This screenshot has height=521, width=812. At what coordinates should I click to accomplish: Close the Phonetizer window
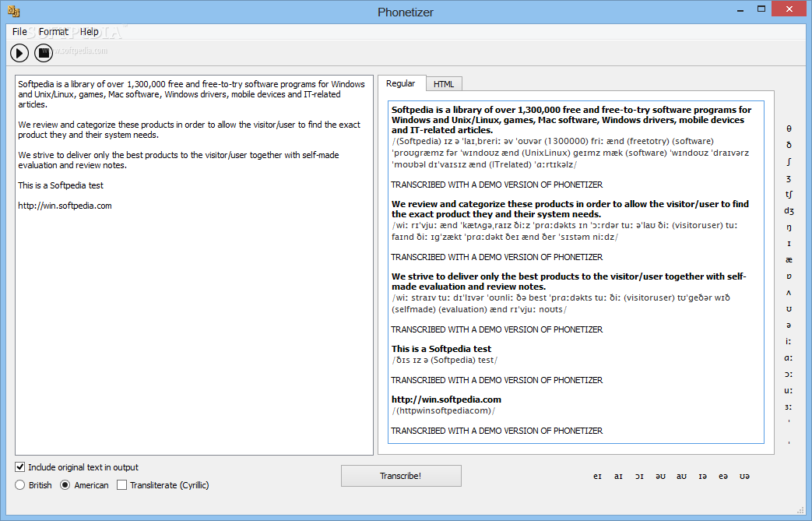click(789, 9)
